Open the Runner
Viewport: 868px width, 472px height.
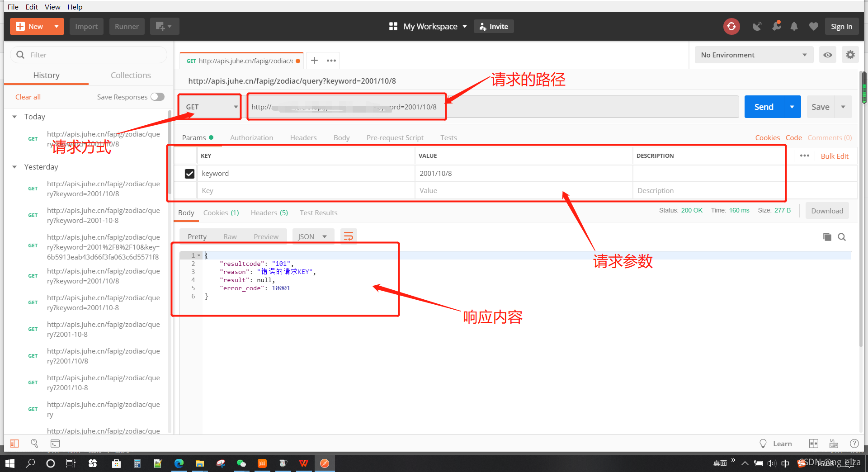127,26
